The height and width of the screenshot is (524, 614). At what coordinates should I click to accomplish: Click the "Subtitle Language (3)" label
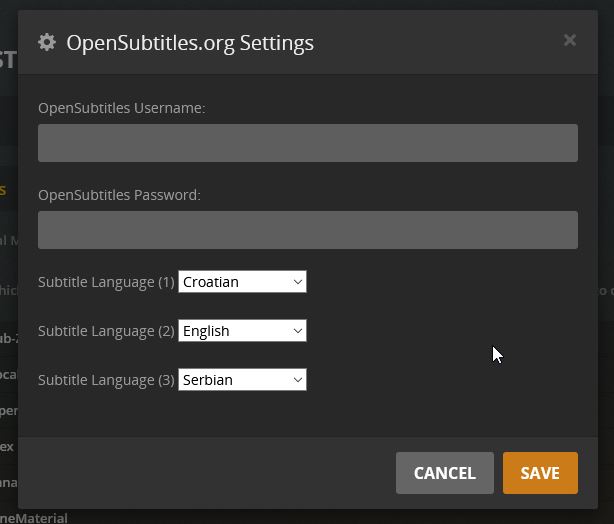106,380
